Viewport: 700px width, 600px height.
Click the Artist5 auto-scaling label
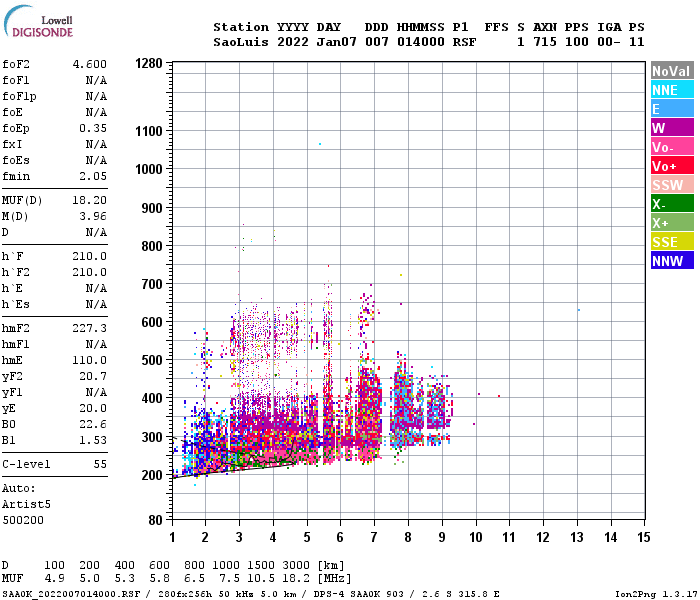coord(26,504)
